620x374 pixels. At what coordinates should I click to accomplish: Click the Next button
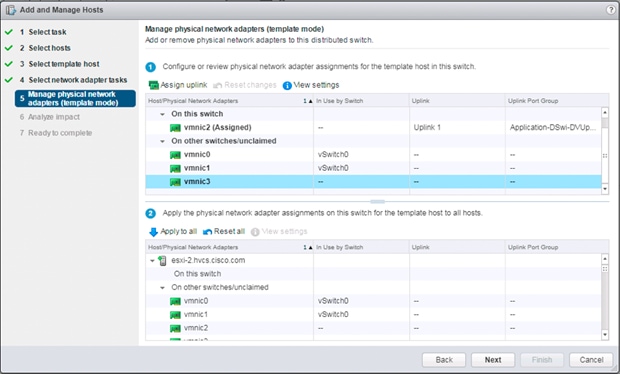[493, 360]
